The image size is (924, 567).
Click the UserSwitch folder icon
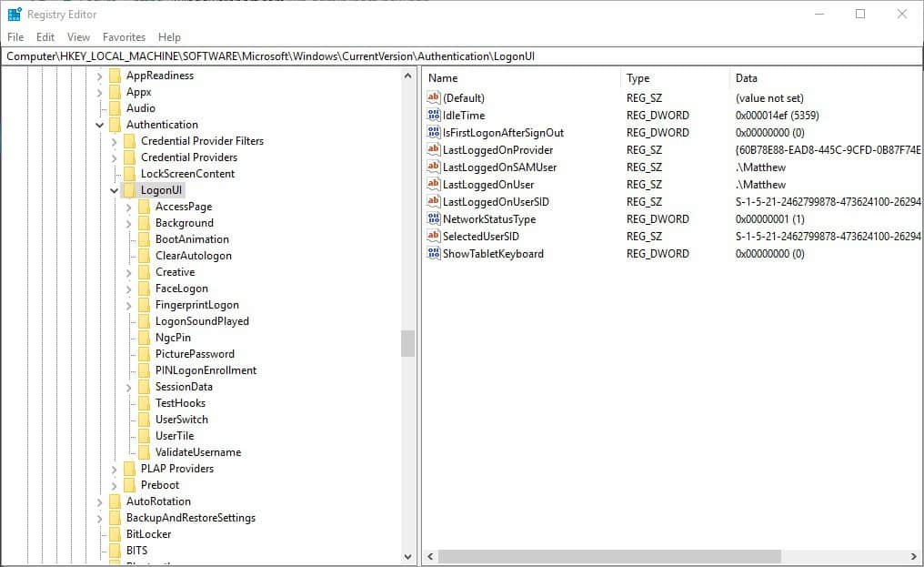pyautogui.click(x=145, y=420)
